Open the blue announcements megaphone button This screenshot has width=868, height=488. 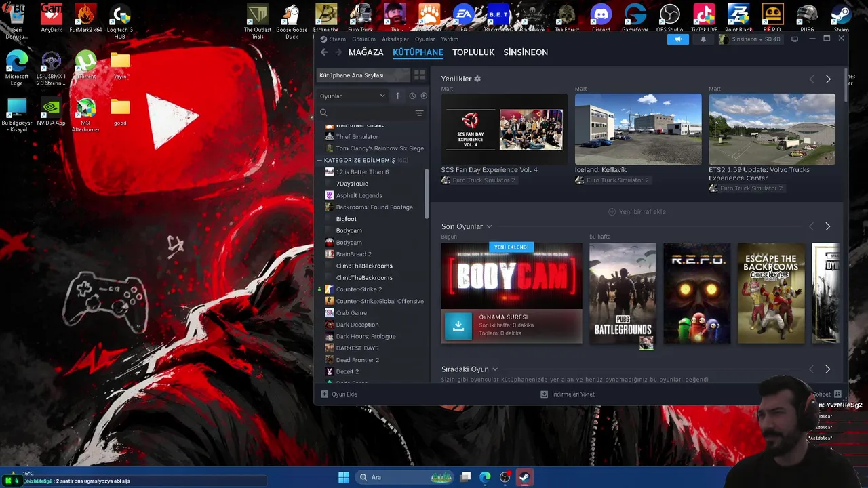677,39
